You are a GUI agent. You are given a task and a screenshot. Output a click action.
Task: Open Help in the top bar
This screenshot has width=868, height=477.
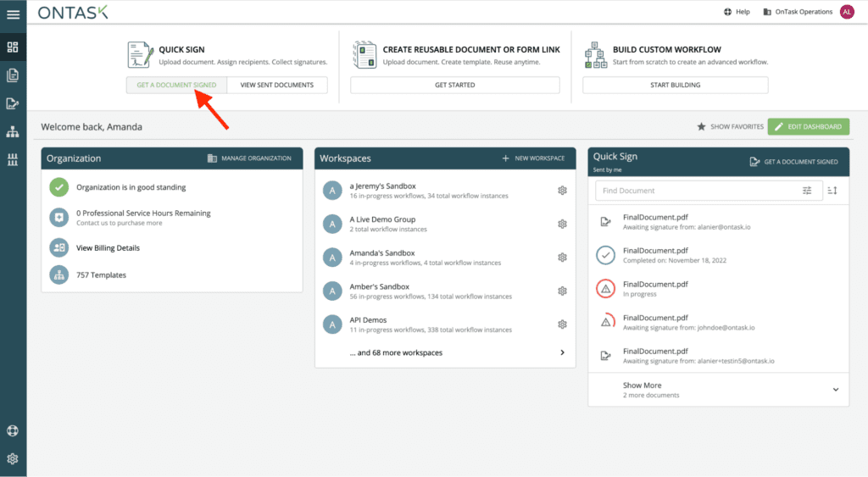click(x=737, y=12)
